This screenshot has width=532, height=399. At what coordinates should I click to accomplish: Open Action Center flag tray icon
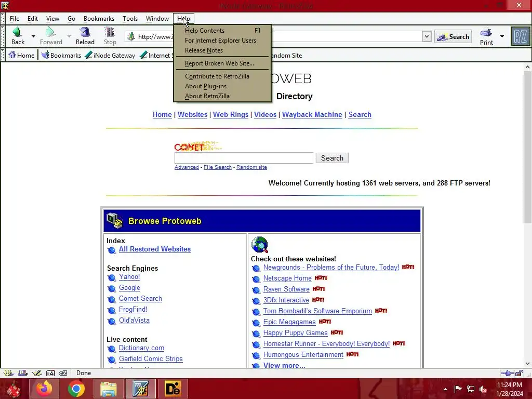pyautogui.click(x=458, y=389)
